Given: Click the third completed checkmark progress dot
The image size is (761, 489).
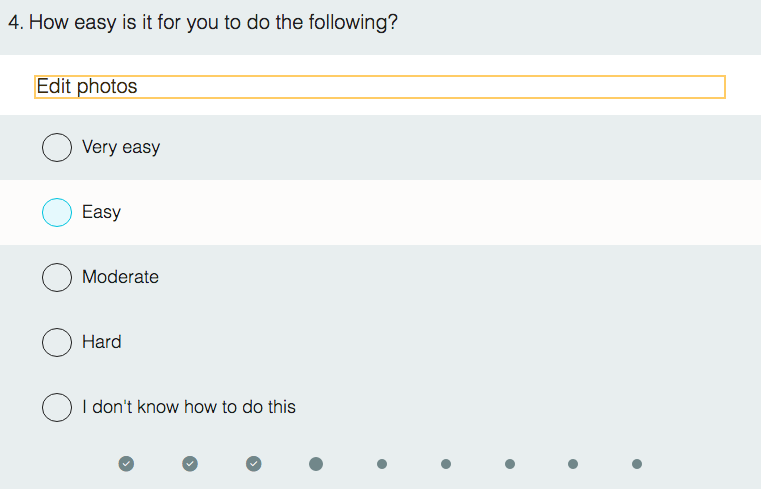Looking at the screenshot, I should [x=254, y=463].
